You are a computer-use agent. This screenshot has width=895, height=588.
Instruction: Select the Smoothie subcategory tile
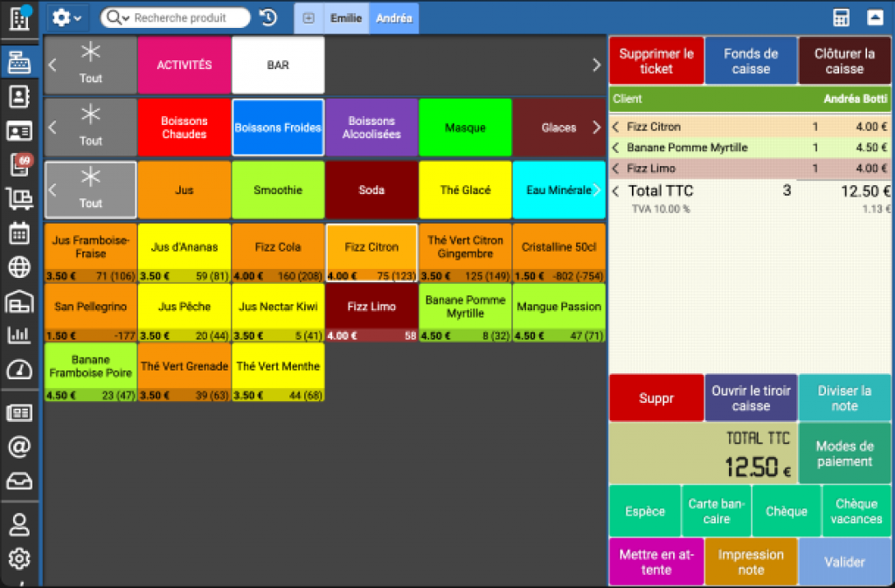(278, 190)
